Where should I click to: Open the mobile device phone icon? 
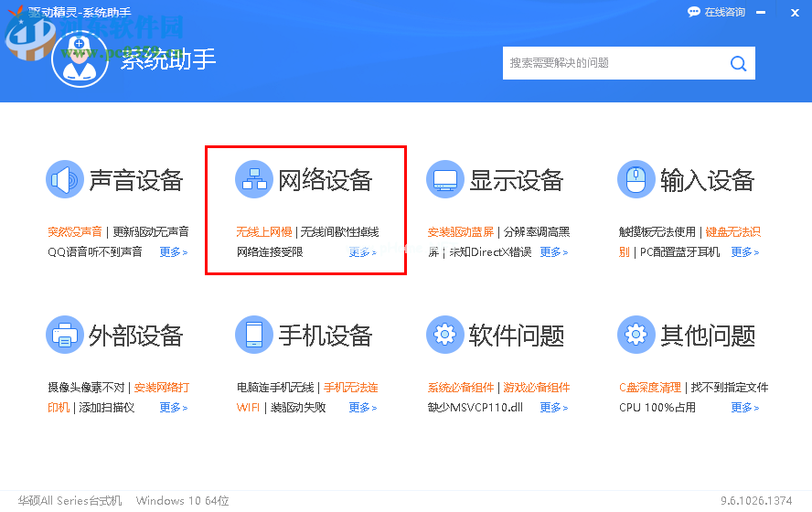pyautogui.click(x=254, y=335)
